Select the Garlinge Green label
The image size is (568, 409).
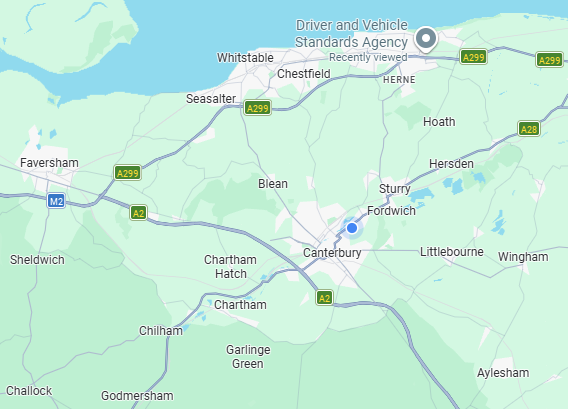coord(248,356)
